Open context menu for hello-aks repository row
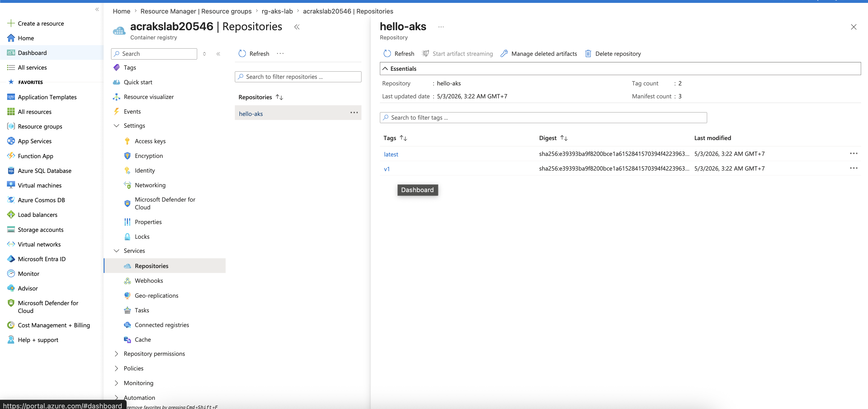The width and height of the screenshot is (868, 409). point(354,112)
